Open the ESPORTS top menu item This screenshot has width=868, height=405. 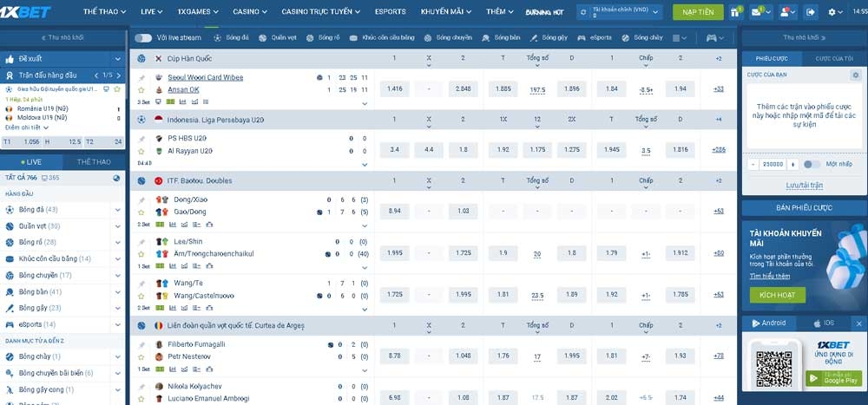(x=391, y=11)
